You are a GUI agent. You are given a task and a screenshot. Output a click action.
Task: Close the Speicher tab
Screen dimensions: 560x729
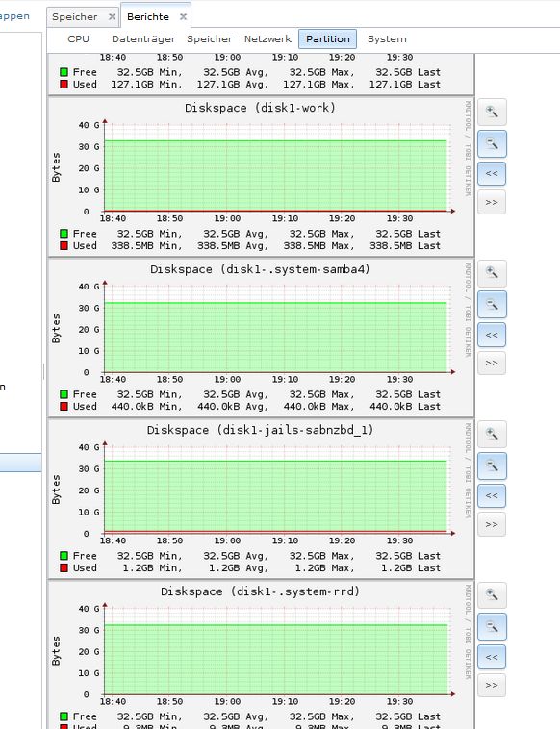112,16
